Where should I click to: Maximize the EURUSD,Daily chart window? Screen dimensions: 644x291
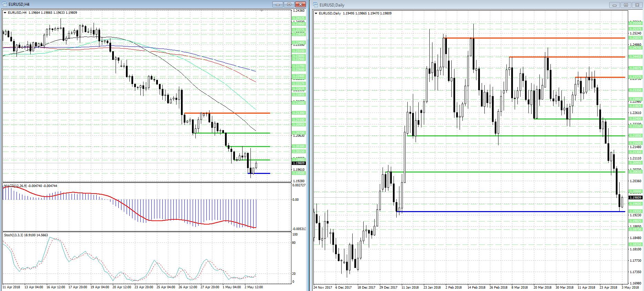pyautogui.click(x=626, y=5)
